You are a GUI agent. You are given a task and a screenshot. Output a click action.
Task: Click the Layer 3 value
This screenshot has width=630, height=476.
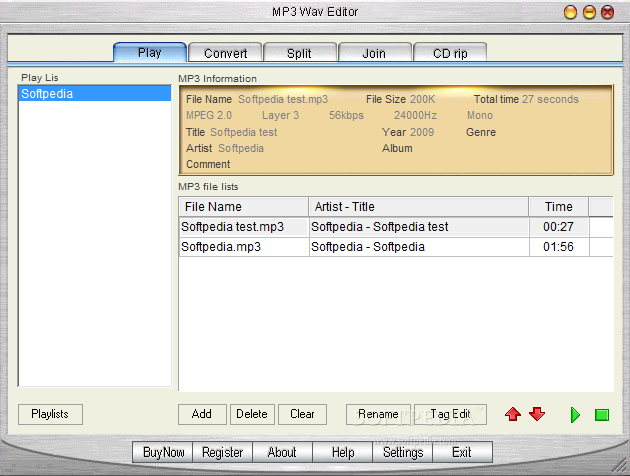280,116
